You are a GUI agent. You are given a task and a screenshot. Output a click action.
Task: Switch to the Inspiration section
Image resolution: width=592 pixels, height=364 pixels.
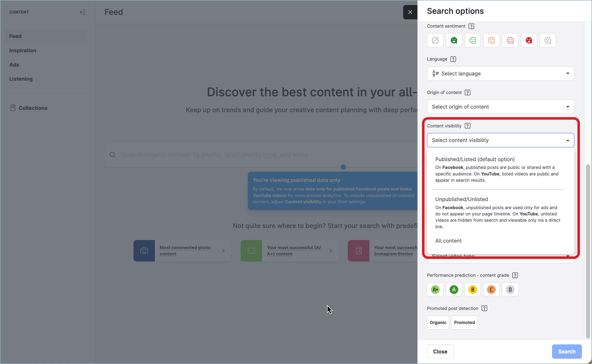[x=23, y=50]
